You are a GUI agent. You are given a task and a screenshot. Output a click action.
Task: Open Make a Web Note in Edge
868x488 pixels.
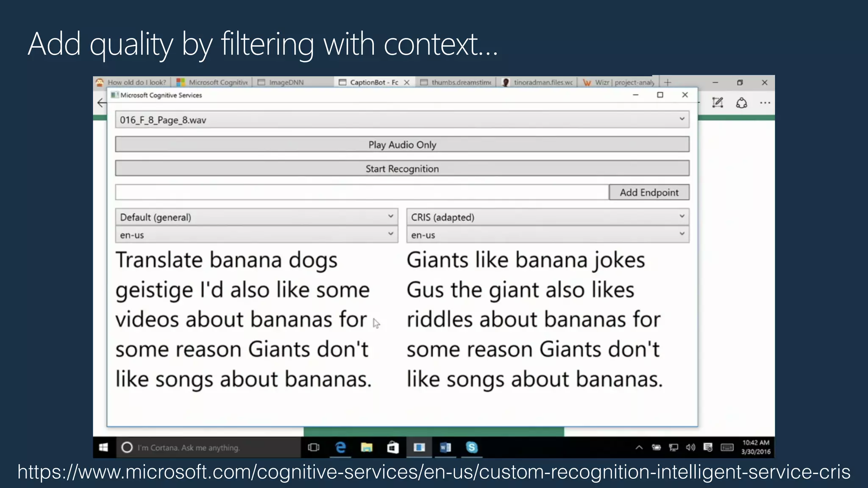click(718, 103)
